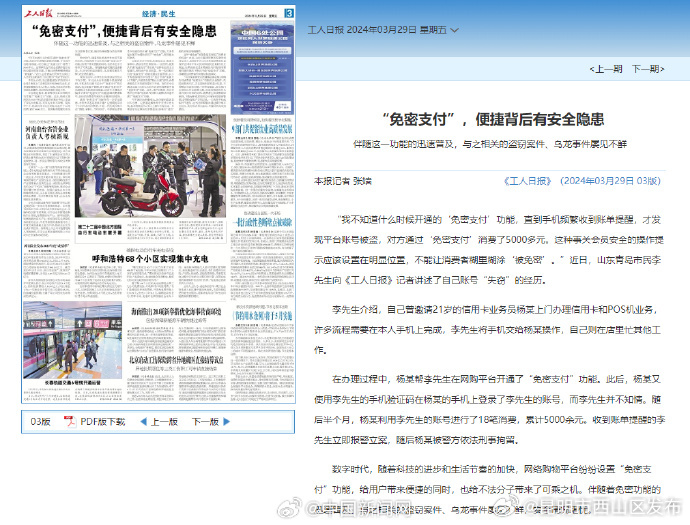This screenshot has height=525, width=690.
Task: Open article about 海南 on lower page
Action: coord(176,312)
